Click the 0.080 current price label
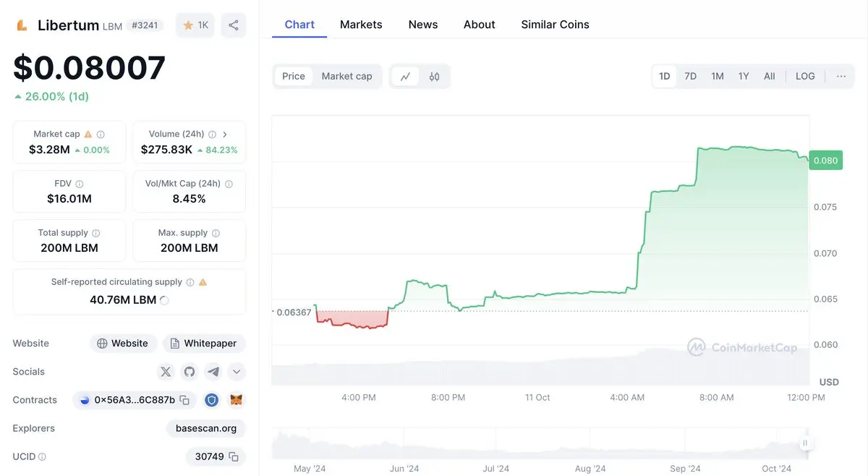The width and height of the screenshot is (868, 476). 825,161
